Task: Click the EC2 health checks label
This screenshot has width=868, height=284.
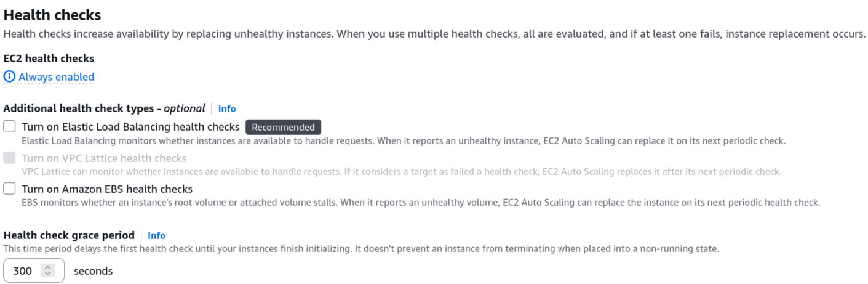Action: [x=49, y=59]
